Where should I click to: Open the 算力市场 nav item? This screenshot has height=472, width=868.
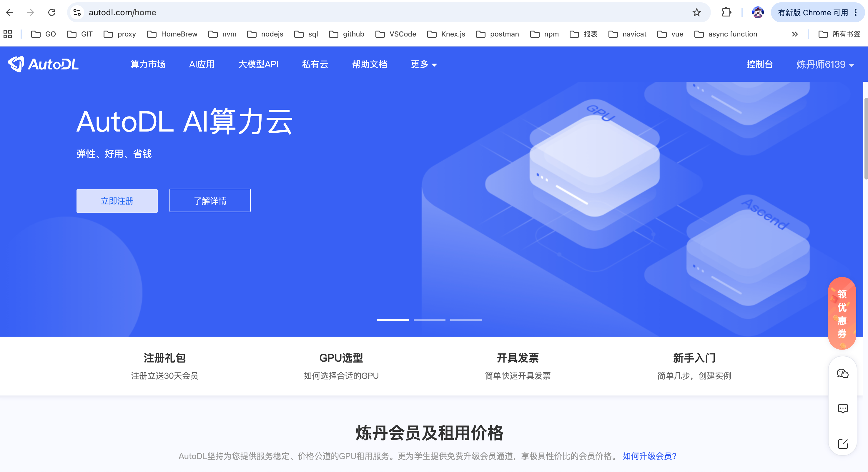[148, 64]
